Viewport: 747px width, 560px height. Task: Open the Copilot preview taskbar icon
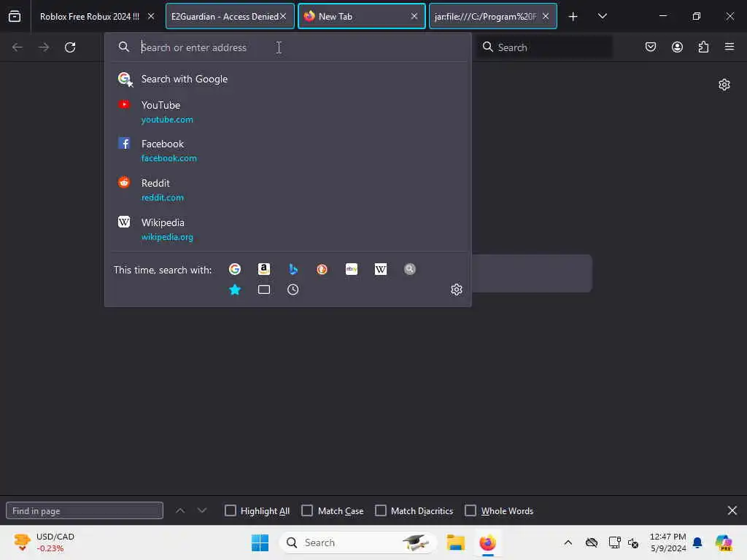724,542
